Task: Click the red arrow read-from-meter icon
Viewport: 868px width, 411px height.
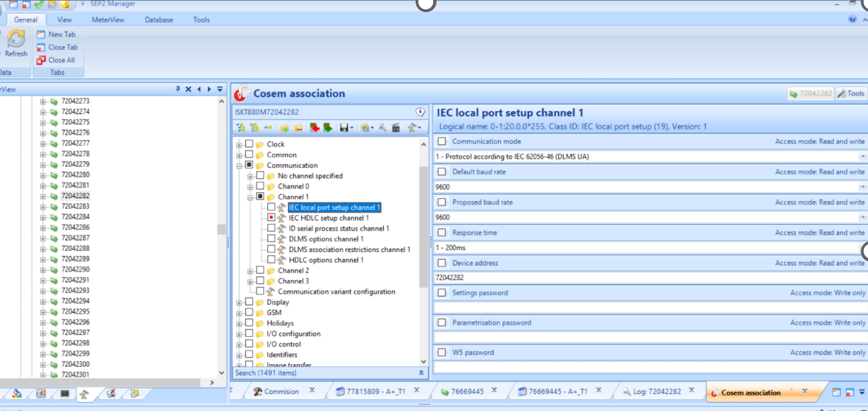Action: coord(314,128)
